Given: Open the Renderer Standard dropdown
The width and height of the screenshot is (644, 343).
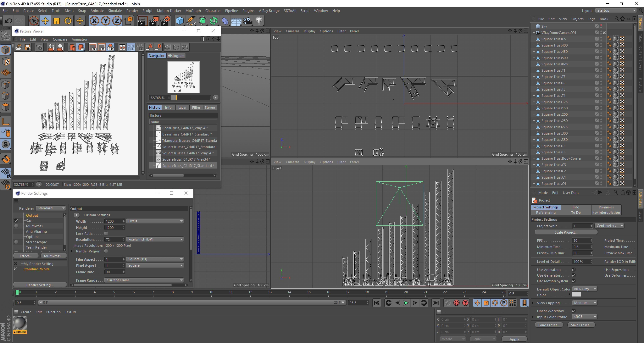Looking at the screenshot, I should (x=51, y=208).
